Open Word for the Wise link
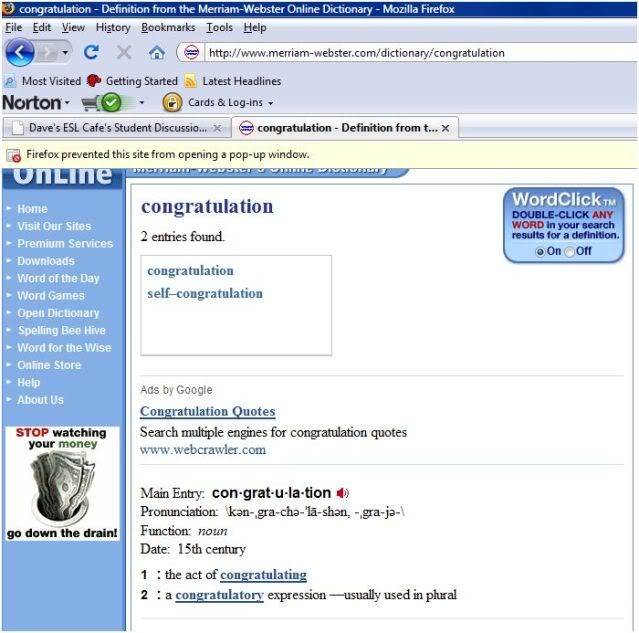This screenshot has height=633, width=639. (64, 348)
